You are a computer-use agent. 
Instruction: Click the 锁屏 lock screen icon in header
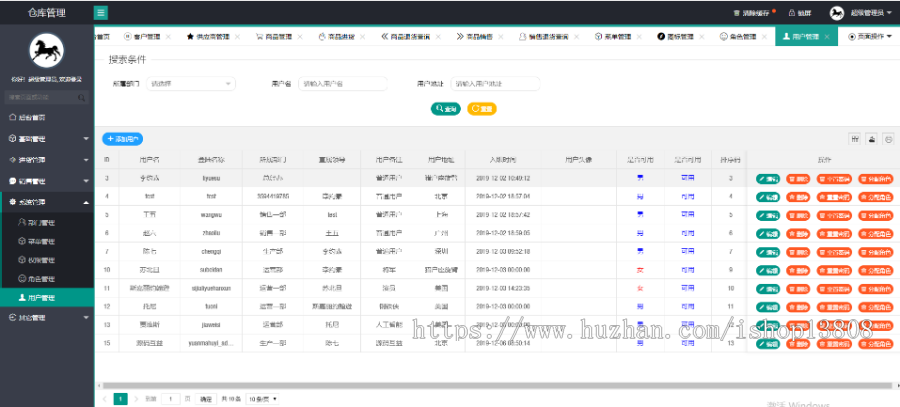(x=792, y=13)
